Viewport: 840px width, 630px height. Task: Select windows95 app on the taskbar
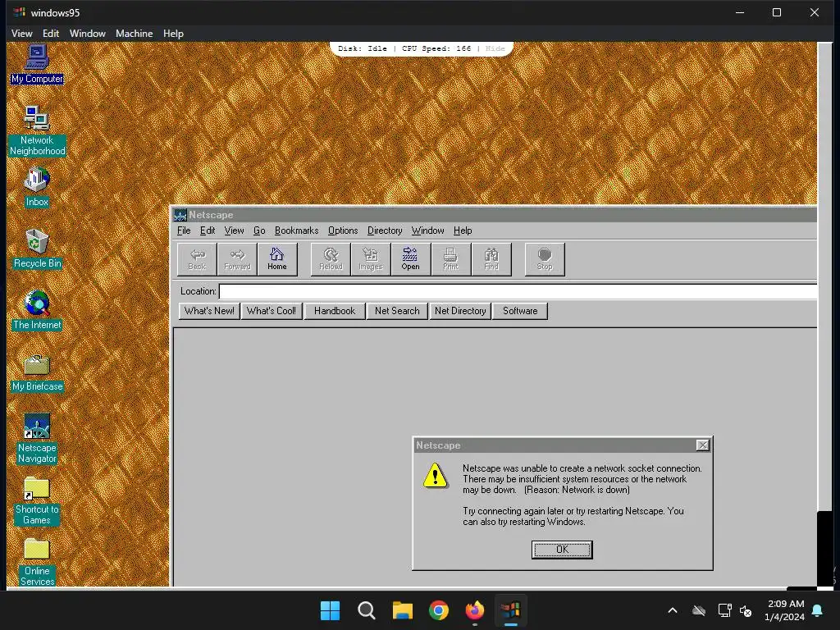(x=511, y=610)
